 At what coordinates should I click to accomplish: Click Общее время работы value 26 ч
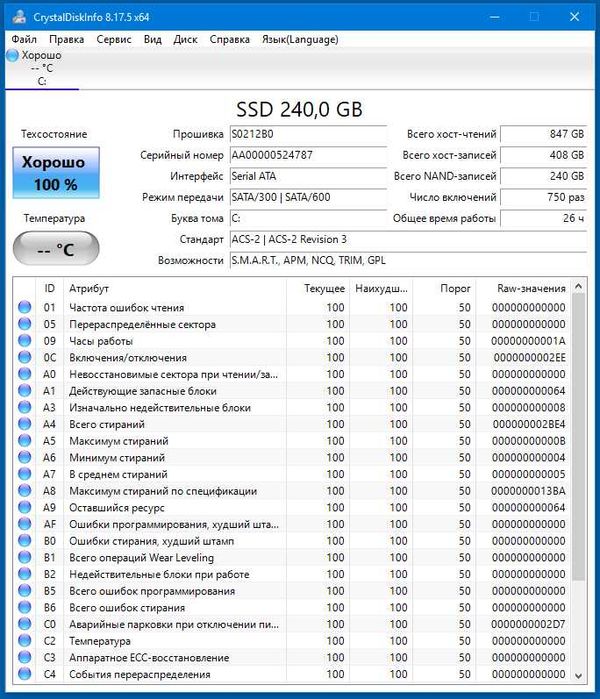[543, 218]
